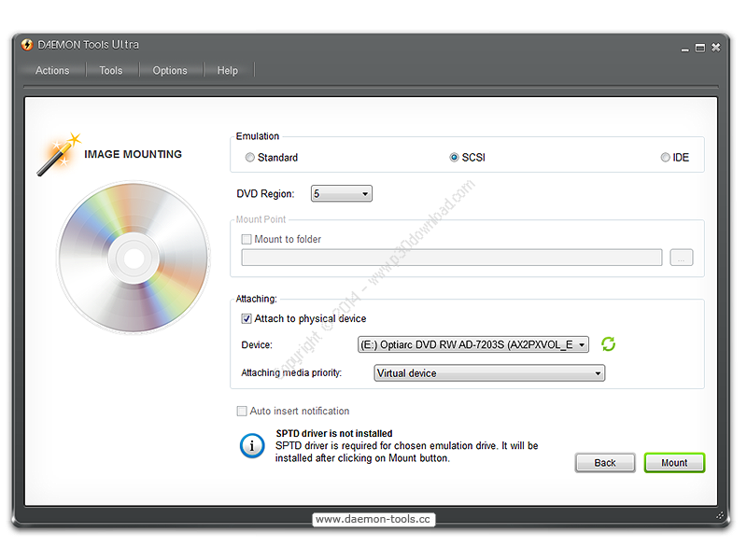Expand the Device Optiarc DVD RW dropdown
The height and width of the screenshot is (560, 747).
[x=473, y=344]
